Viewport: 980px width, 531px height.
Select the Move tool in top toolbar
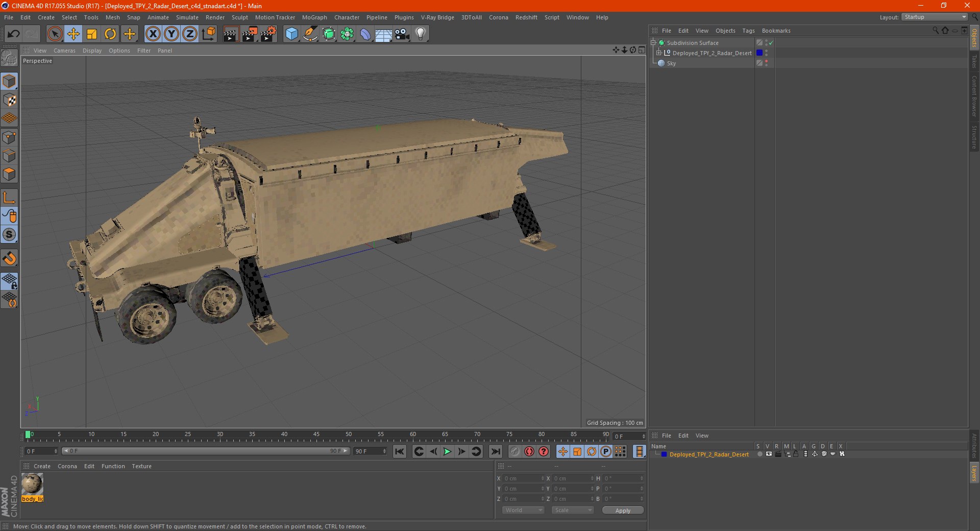click(73, 34)
